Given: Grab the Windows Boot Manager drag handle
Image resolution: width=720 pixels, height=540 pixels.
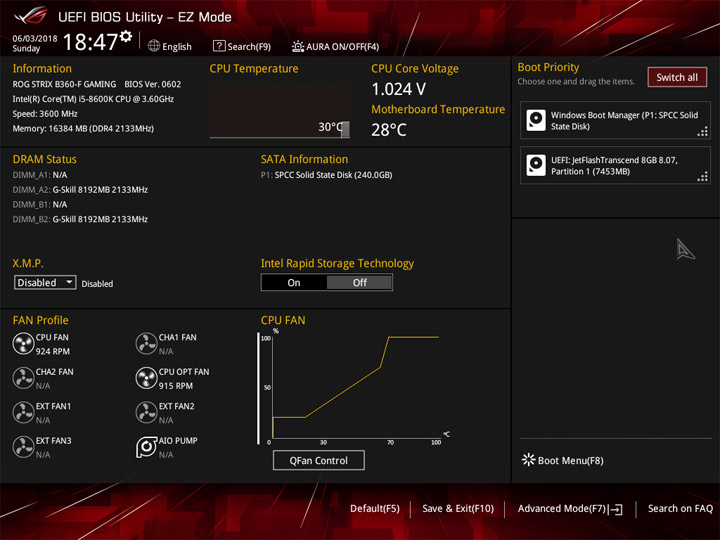Looking at the screenshot, I should tap(703, 132).
